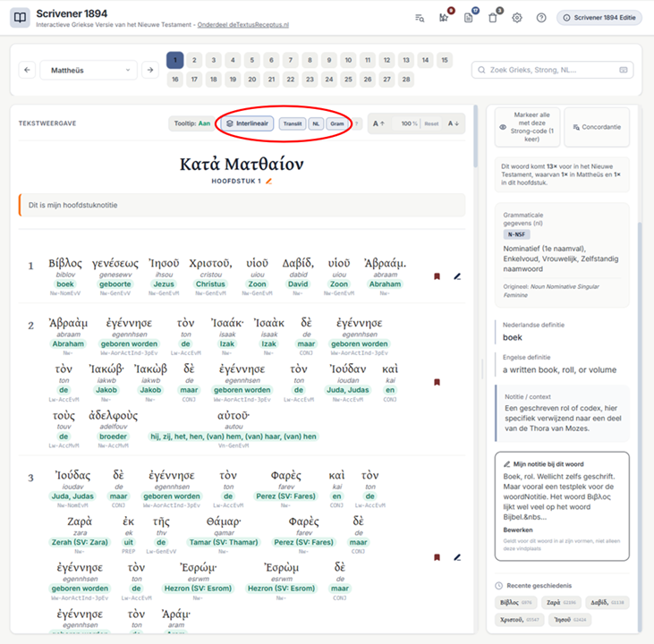Open recent history chip Ζαρὰ
The width and height of the screenshot is (654, 644).
tap(562, 602)
